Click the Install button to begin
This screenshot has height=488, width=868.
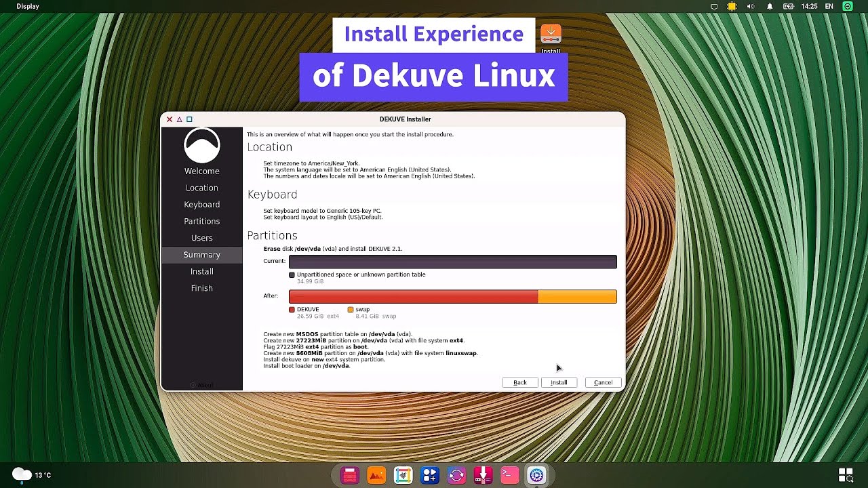559,382
